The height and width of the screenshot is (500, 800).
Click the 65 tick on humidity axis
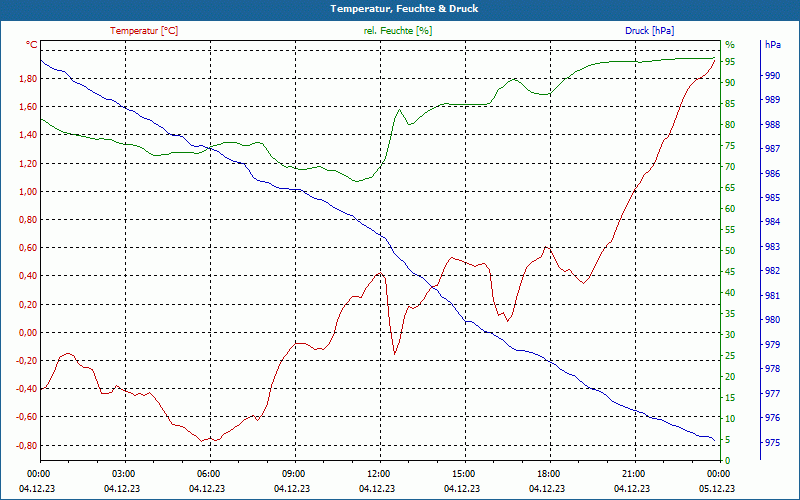tap(730, 188)
